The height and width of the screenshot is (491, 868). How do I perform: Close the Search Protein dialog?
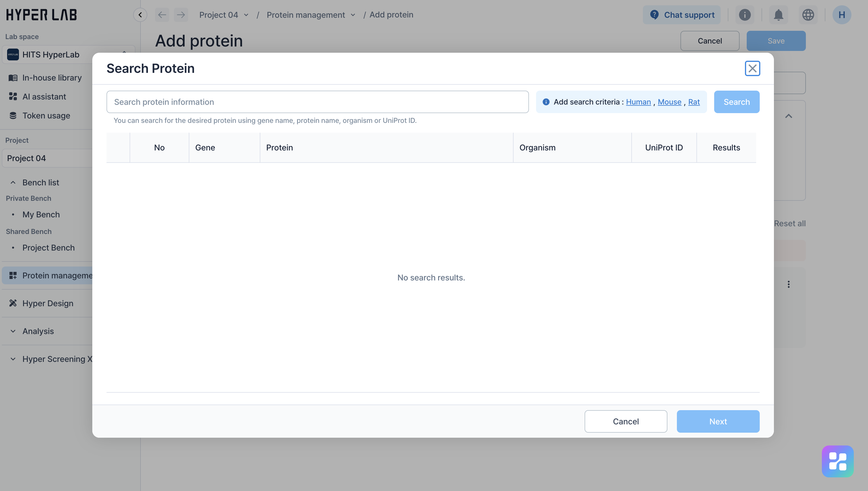point(752,68)
